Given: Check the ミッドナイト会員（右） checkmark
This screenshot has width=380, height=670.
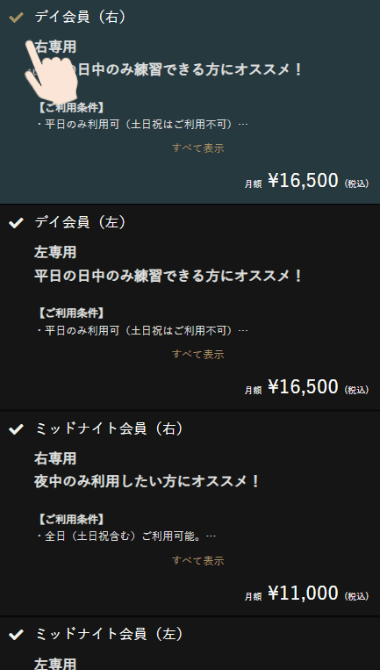Looking at the screenshot, I should click(16, 429).
